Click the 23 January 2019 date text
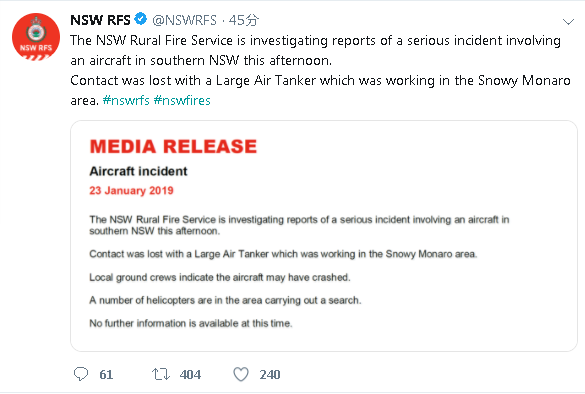The height and width of the screenshot is (394, 585). (x=131, y=191)
